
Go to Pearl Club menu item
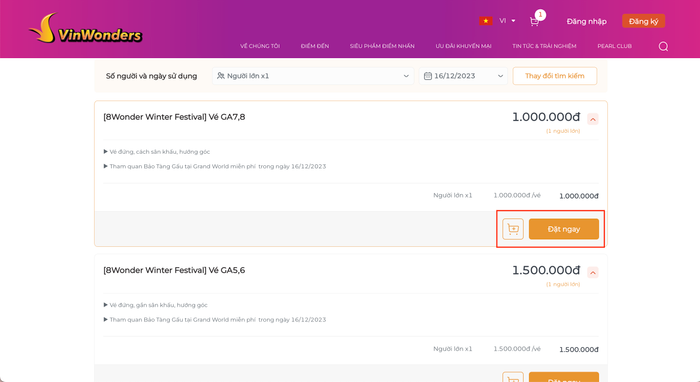pyautogui.click(x=614, y=46)
